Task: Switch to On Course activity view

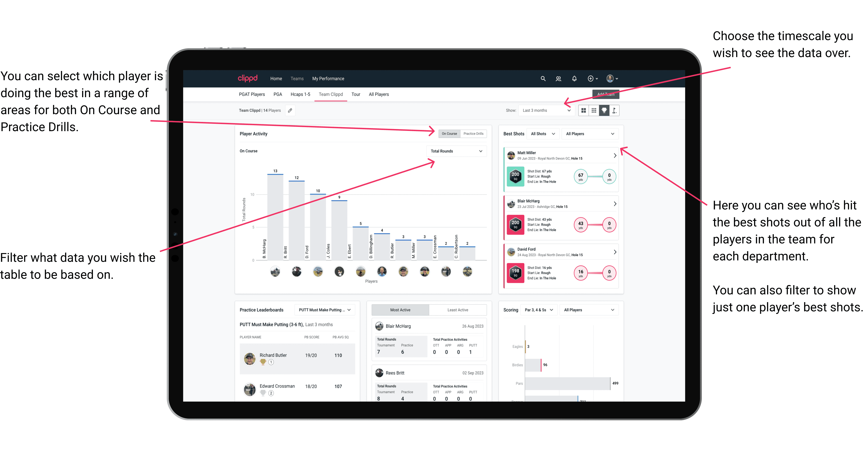Action: pyautogui.click(x=448, y=133)
